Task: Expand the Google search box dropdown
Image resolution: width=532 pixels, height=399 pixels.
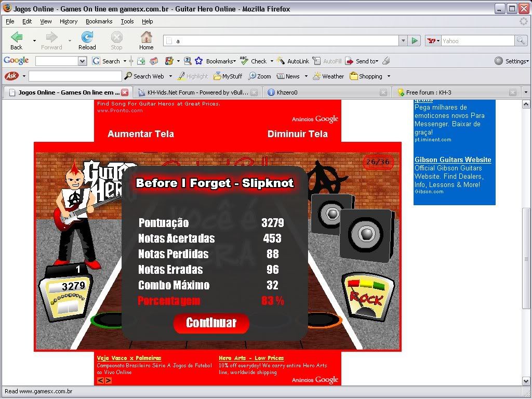Action: click(83, 61)
